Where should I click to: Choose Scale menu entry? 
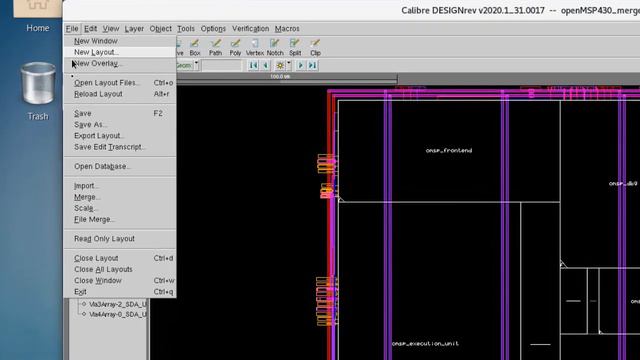point(120,208)
